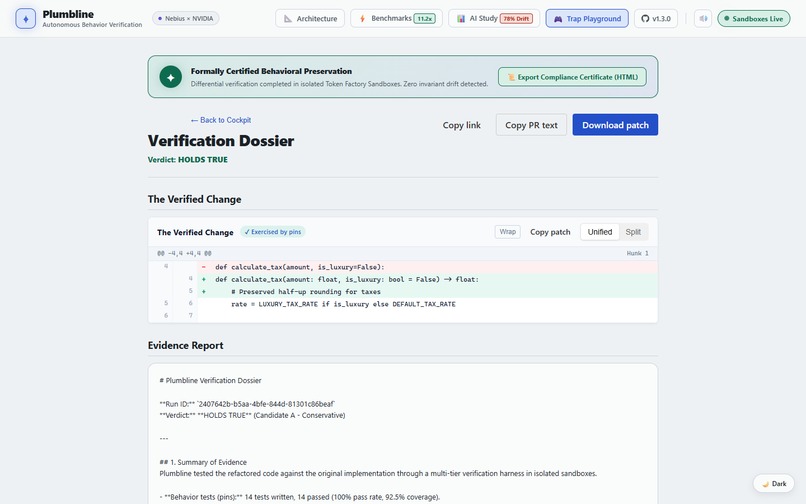The height and width of the screenshot is (504, 806).
Task: Switch diff to Unified view
Action: coord(600,232)
